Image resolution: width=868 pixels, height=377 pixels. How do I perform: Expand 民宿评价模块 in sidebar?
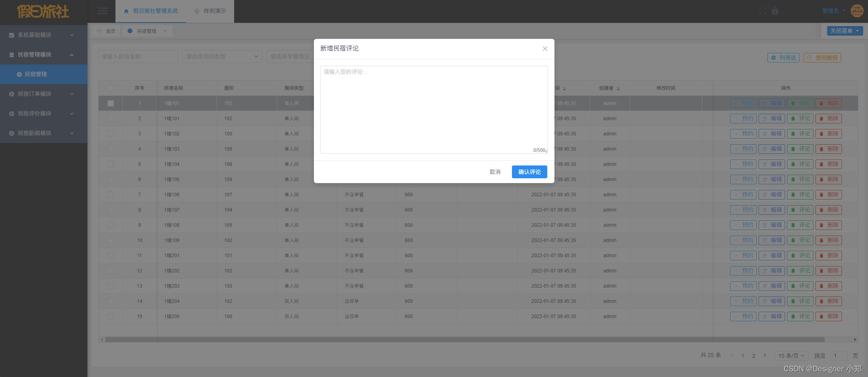tap(44, 114)
